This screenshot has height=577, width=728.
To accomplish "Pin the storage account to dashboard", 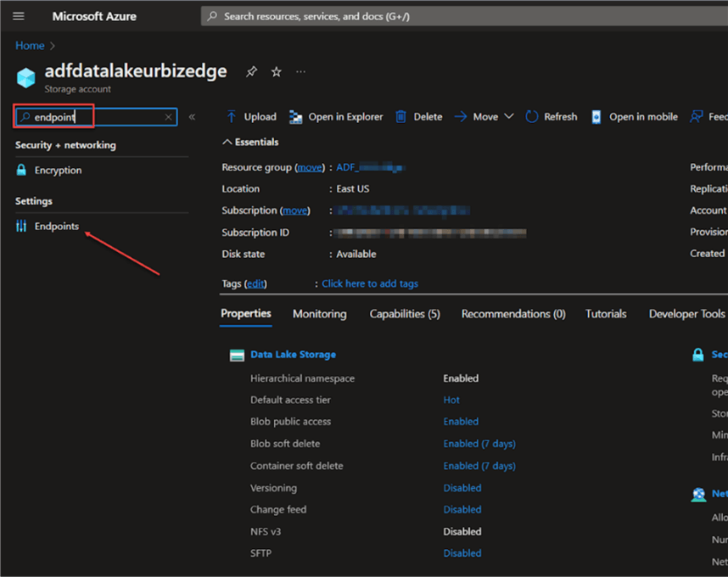I will 251,71.
